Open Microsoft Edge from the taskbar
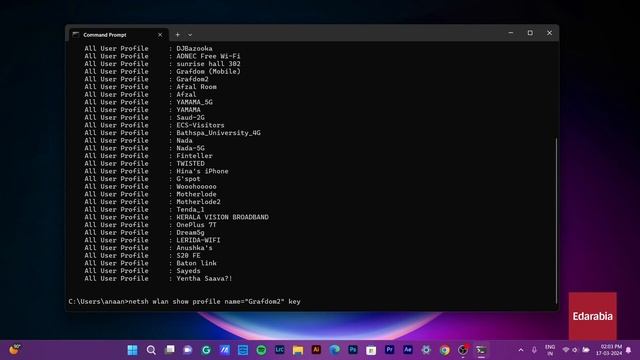 click(x=335, y=350)
